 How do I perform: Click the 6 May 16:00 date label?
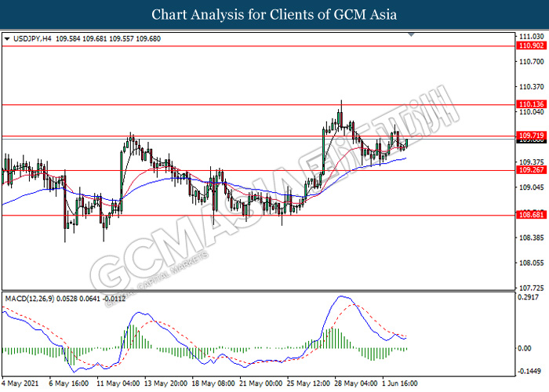69,383
